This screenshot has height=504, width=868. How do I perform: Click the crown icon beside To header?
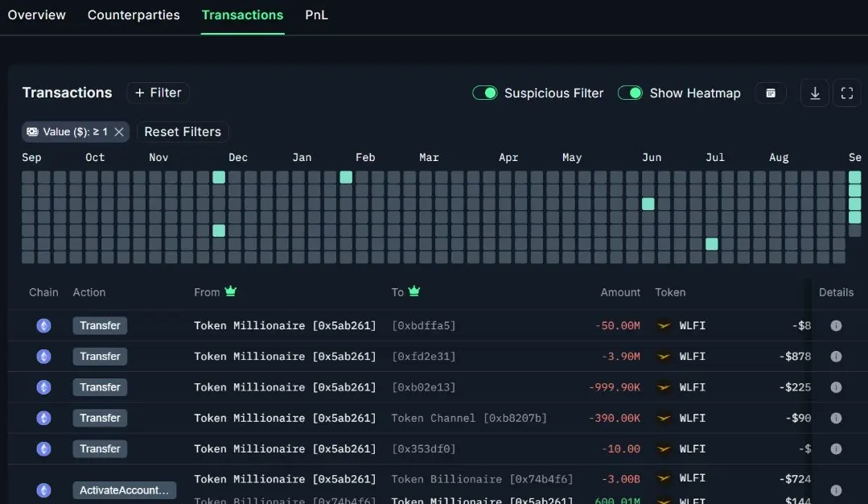tap(414, 291)
